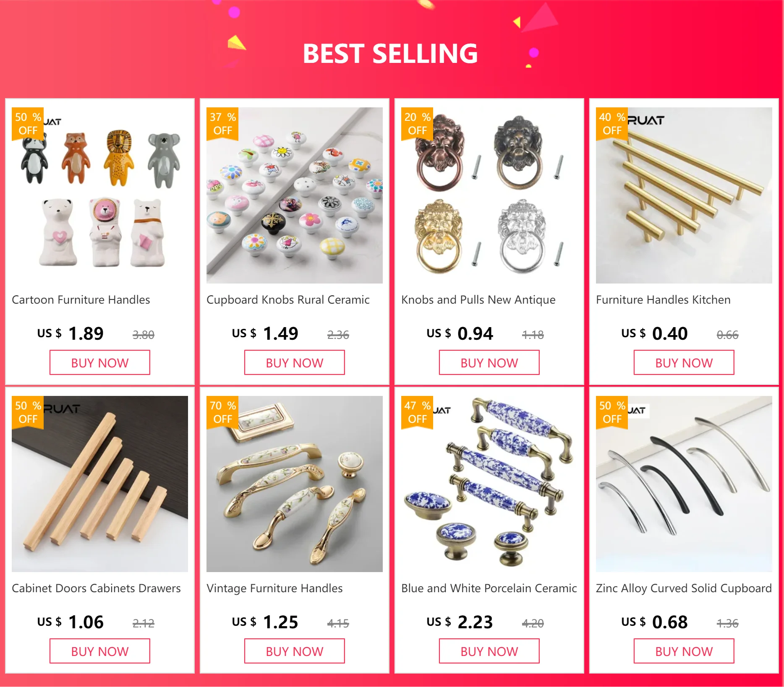This screenshot has width=784, height=687.
Task: Click BUY NOW under Cartoon Furniture Handles
Action: pyautogui.click(x=100, y=362)
